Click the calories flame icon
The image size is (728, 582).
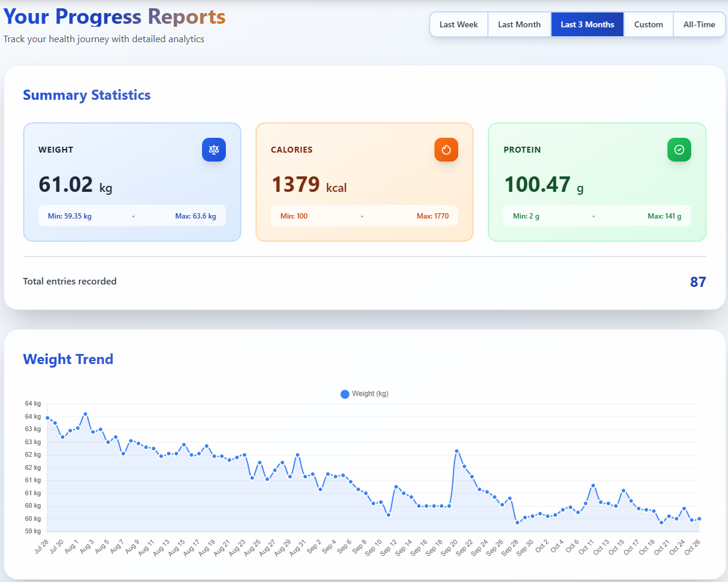click(446, 150)
